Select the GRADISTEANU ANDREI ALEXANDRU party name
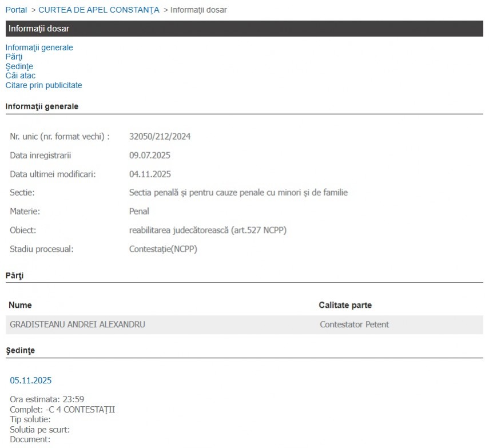489x448 pixels. pyautogui.click(x=77, y=324)
